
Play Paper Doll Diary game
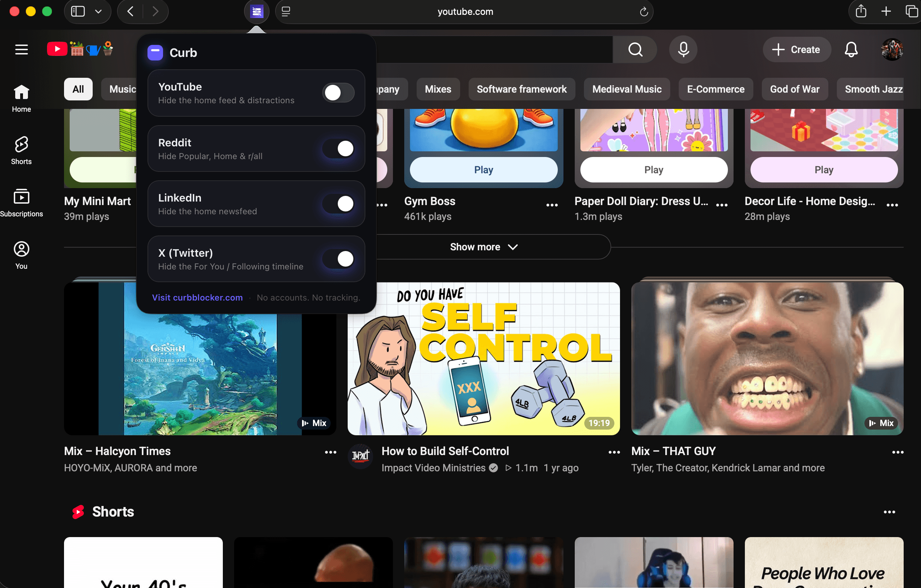click(654, 170)
